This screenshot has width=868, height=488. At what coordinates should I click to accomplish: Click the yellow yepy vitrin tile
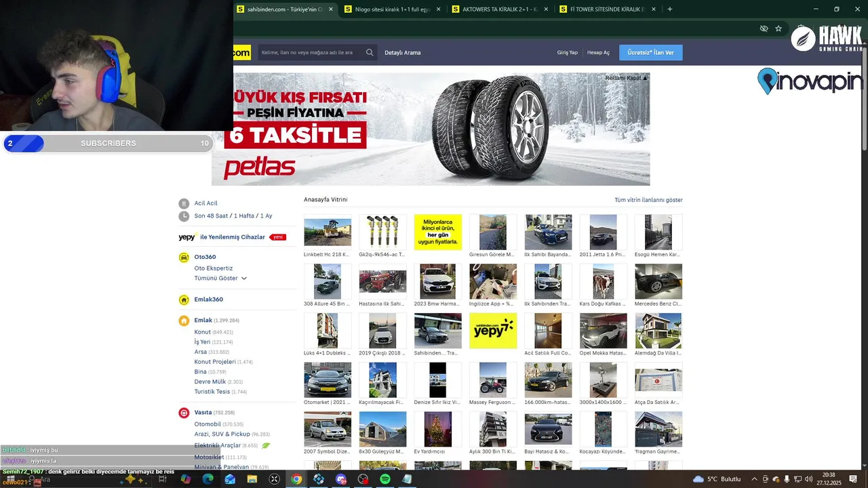coord(493,331)
